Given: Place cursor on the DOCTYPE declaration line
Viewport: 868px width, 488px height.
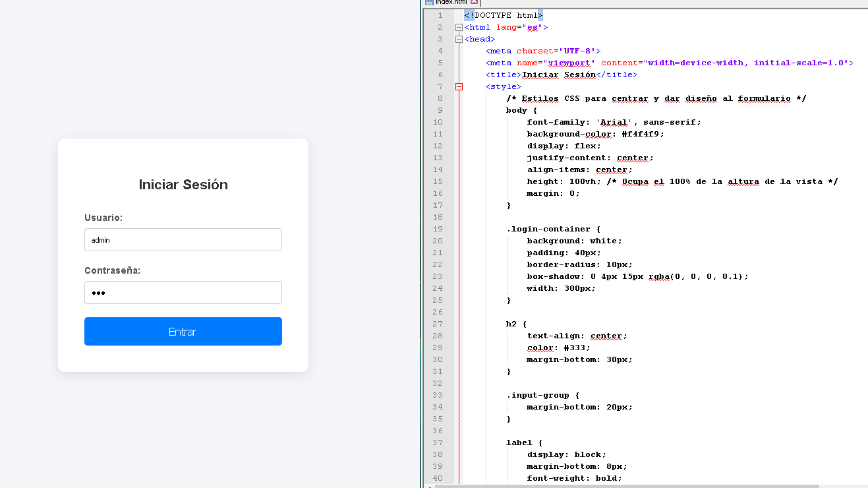Looking at the screenshot, I should [503, 16].
